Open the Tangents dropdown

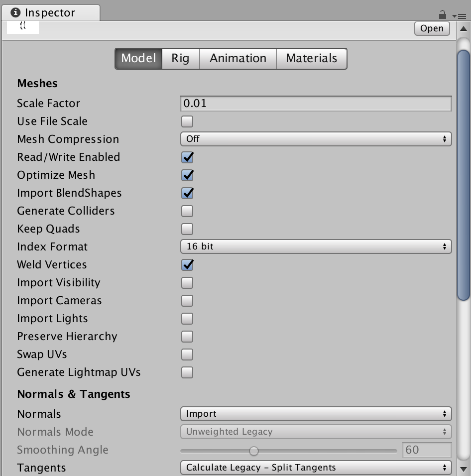[x=316, y=468]
